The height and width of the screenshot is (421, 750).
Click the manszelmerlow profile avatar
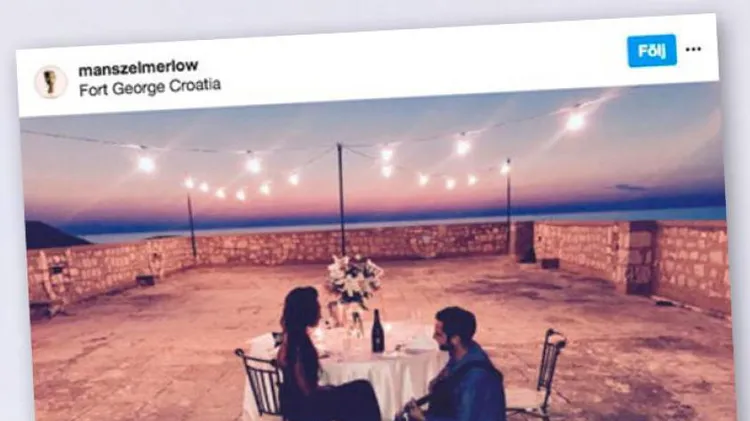50,81
